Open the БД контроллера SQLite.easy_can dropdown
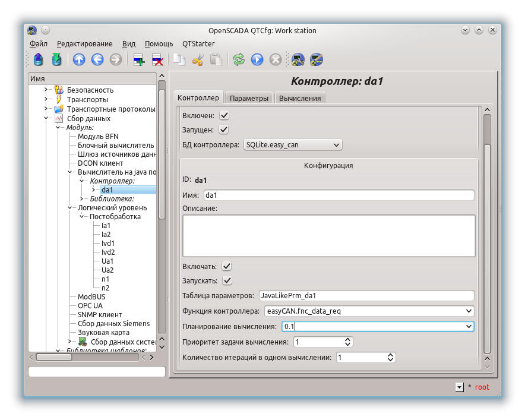The image size is (525, 420). pyautogui.click(x=293, y=144)
